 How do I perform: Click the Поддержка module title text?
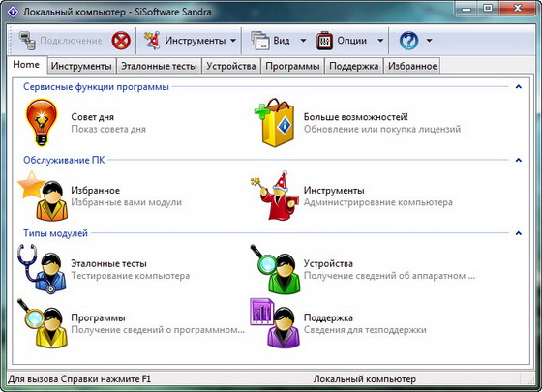click(328, 317)
